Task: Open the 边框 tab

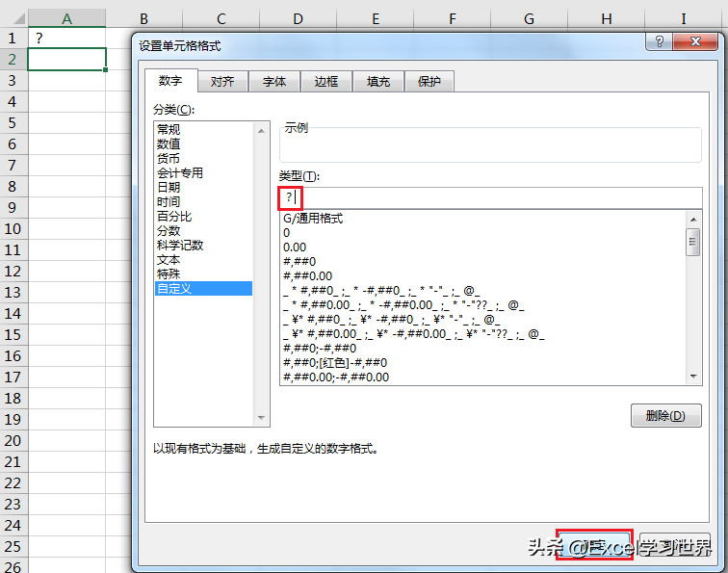Action: 325,82
